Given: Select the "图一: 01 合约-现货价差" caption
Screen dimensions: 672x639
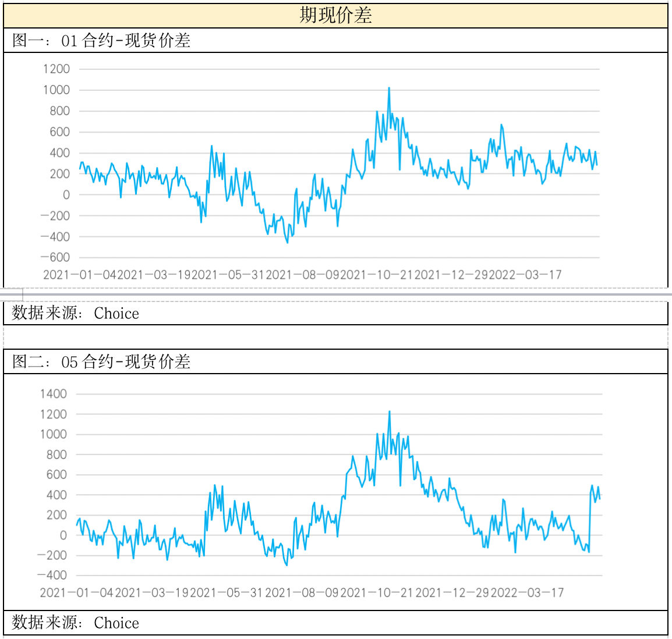Looking at the screenshot, I should pyautogui.click(x=101, y=41).
